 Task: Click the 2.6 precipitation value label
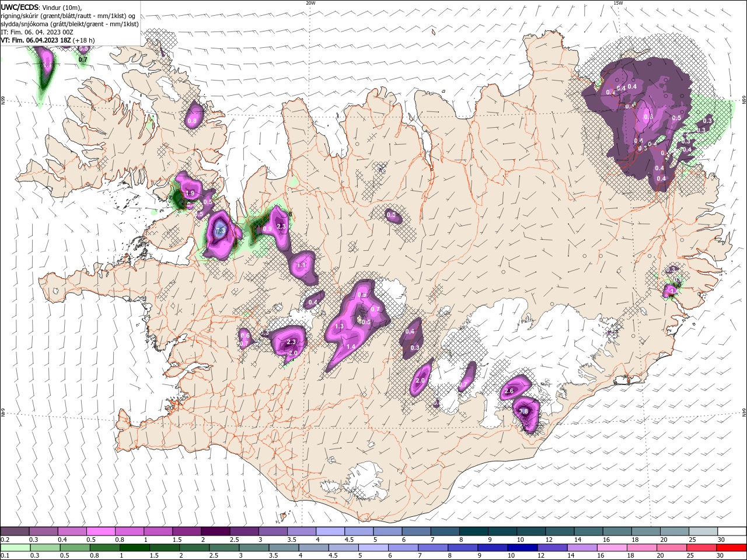click(x=508, y=391)
